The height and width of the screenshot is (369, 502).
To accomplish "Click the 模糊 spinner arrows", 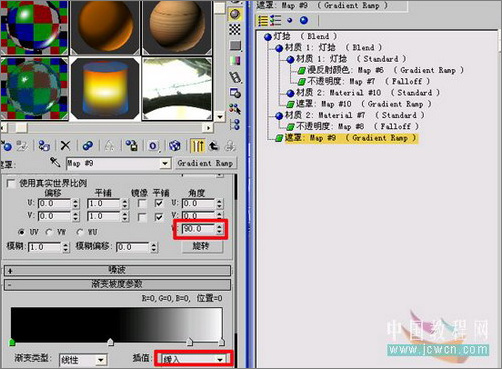I will pos(66,247).
